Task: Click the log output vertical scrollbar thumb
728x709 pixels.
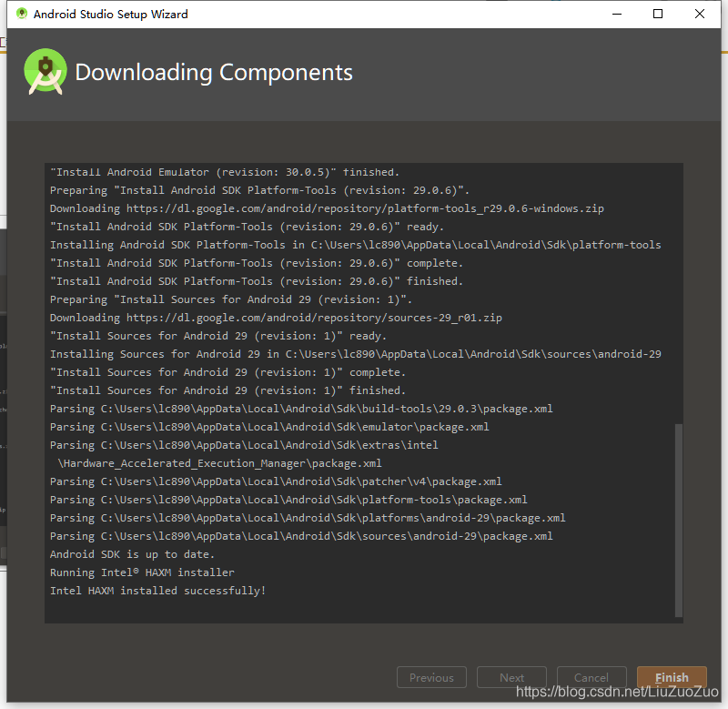Action: 678,520
